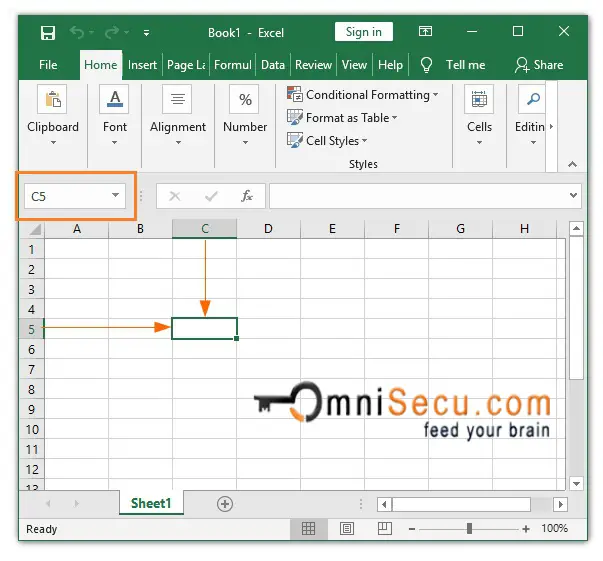Add a new sheet with plus

point(225,504)
